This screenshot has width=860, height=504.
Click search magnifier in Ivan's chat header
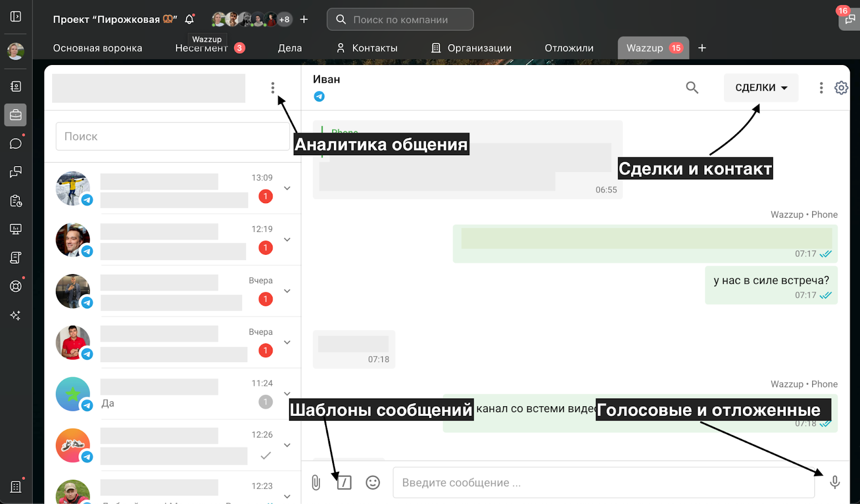(x=692, y=88)
